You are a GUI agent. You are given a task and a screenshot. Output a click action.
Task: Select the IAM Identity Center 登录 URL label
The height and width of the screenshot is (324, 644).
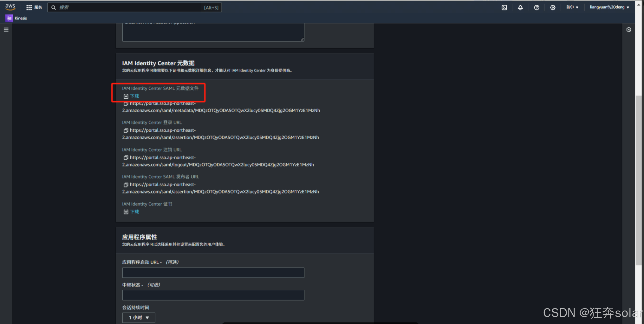pyautogui.click(x=152, y=122)
